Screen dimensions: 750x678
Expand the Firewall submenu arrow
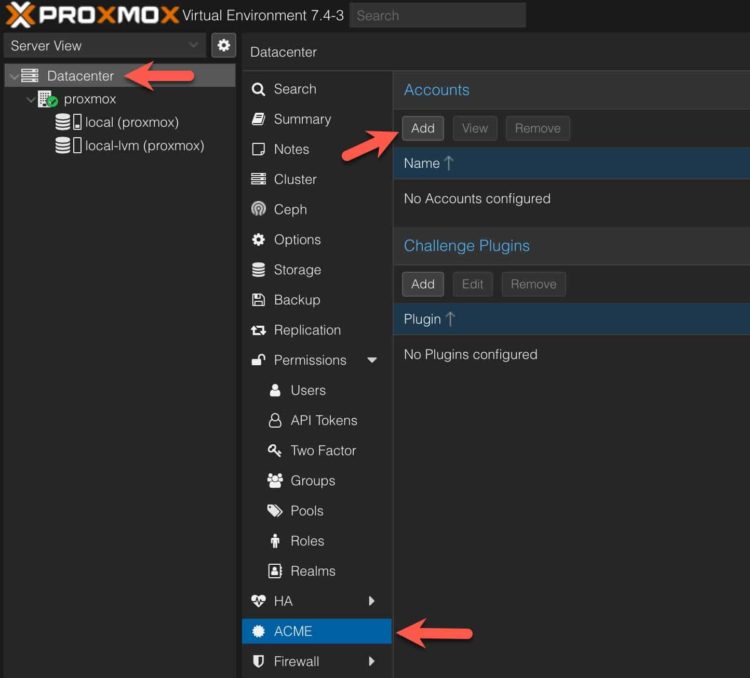(x=372, y=661)
